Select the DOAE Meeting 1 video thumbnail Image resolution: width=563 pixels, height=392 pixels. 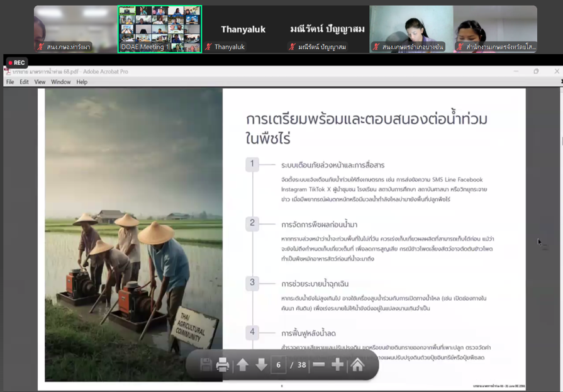click(x=160, y=29)
